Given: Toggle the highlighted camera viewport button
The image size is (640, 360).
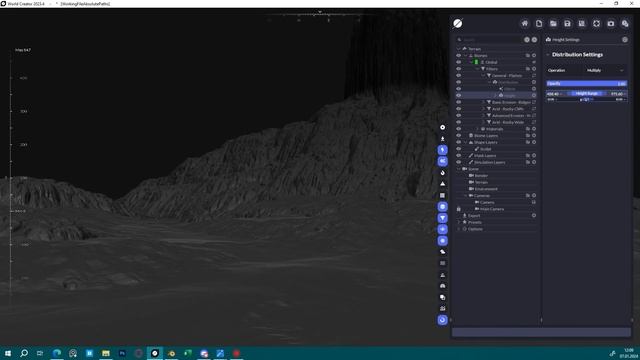Looking at the screenshot, I should point(442,161).
